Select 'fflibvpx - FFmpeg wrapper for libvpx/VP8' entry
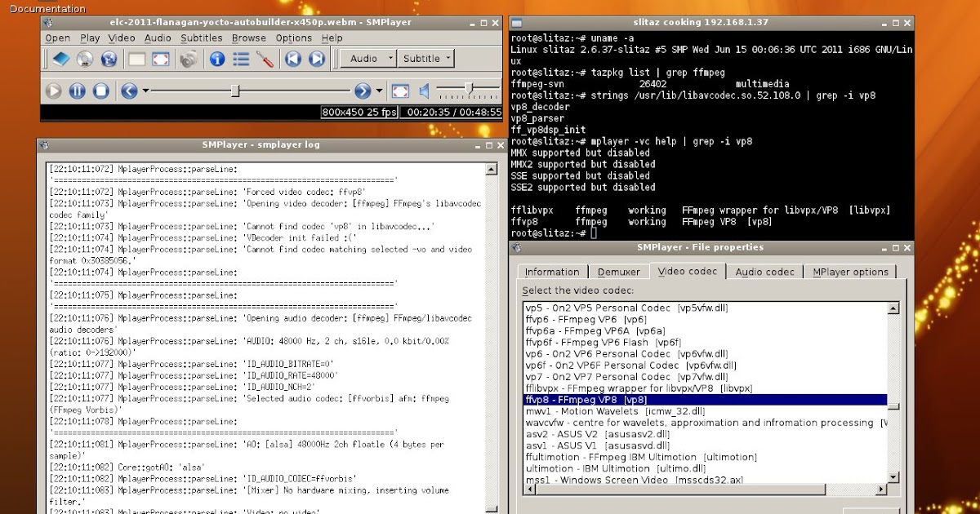 pyautogui.click(x=705, y=388)
